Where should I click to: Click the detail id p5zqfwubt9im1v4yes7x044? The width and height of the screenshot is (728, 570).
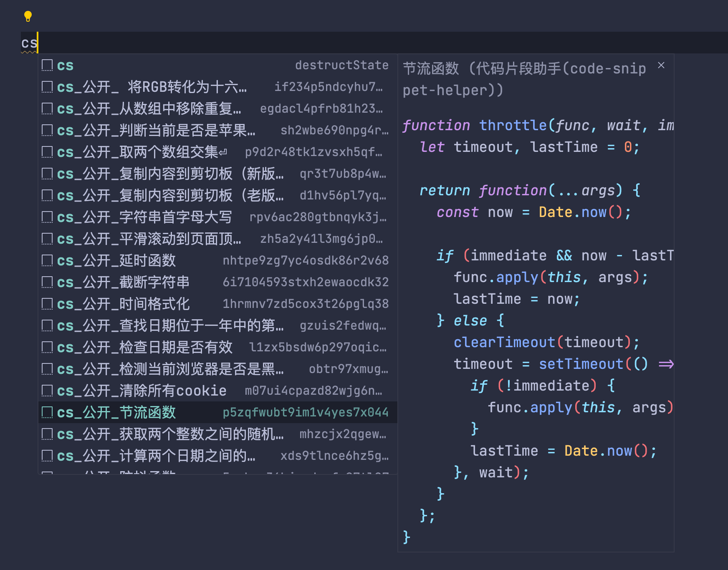pos(306,412)
